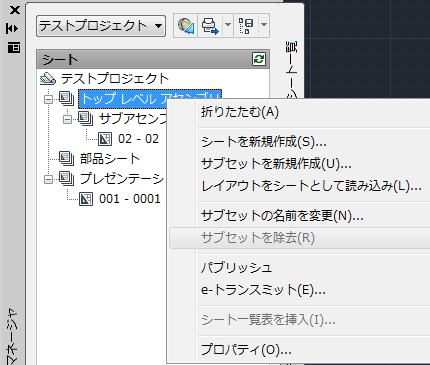Image resolution: width=430 pixels, height=365 pixels.
Task: Toggle the palette auto-hide arrows icon
Action: 12,29
